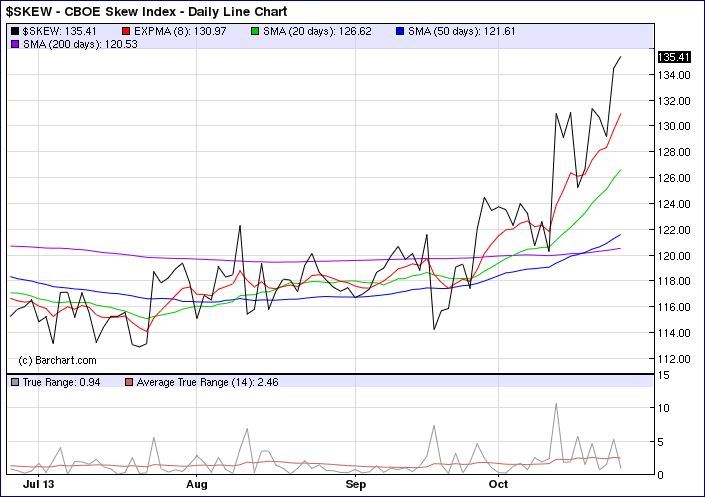Click the black $SKEW legend swatch
This screenshot has height=497, width=705.
[15, 31]
